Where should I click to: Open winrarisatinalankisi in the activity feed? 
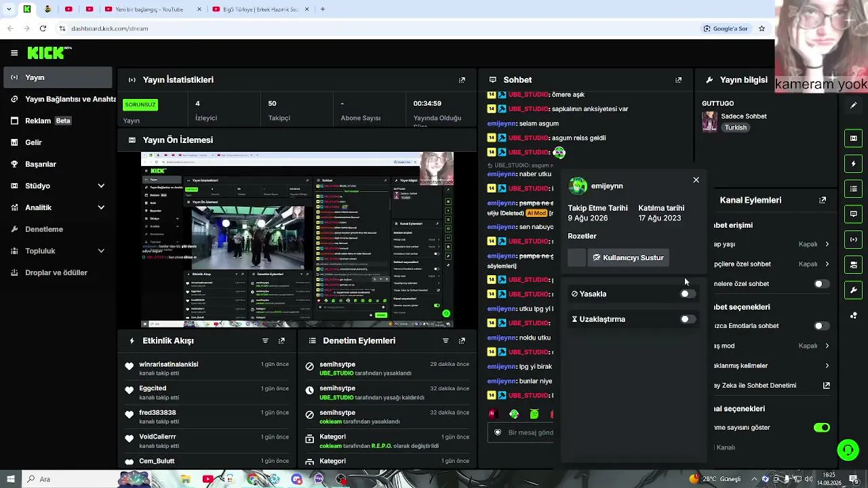coord(169,365)
